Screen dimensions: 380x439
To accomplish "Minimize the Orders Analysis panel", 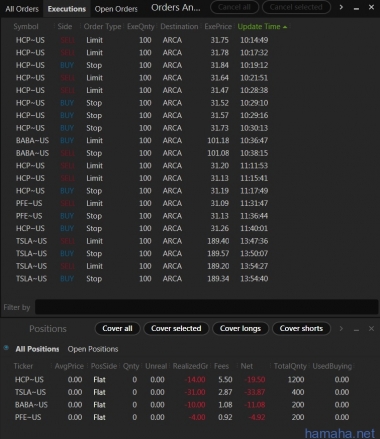I will (x=356, y=8).
